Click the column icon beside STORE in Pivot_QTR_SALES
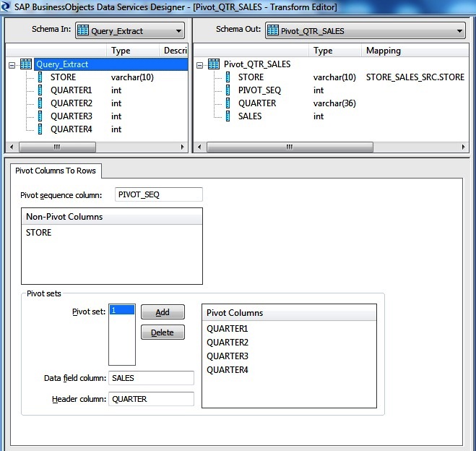Image resolution: width=476 pixels, height=451 pixels. tap(228, 77)
